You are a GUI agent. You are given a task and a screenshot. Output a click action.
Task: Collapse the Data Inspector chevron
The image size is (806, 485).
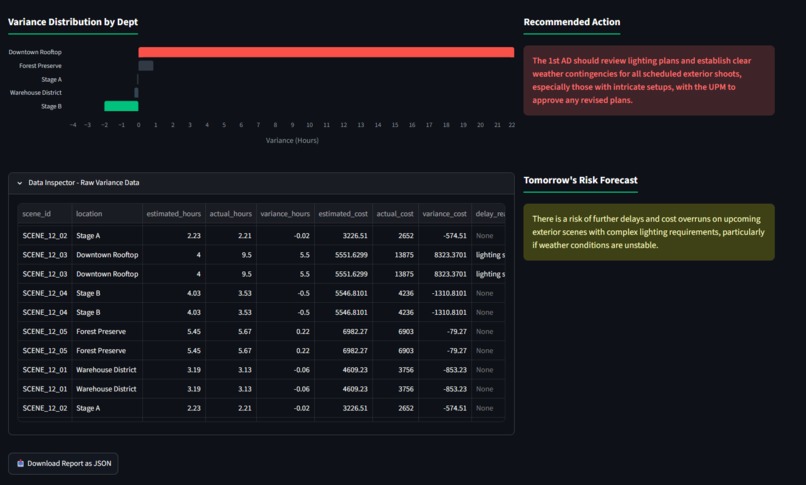[20, 183]
